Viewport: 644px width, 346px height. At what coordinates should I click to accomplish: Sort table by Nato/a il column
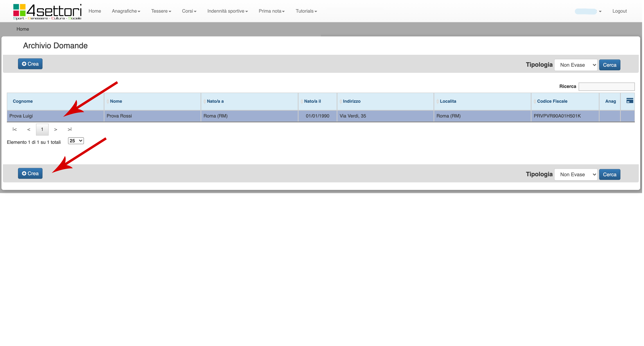312,101
